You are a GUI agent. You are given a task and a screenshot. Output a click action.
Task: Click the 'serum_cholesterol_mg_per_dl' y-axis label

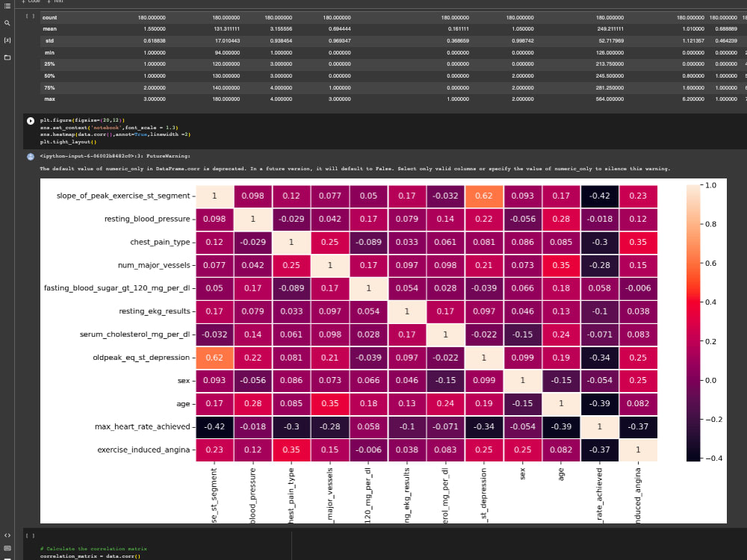coord(134,335)
